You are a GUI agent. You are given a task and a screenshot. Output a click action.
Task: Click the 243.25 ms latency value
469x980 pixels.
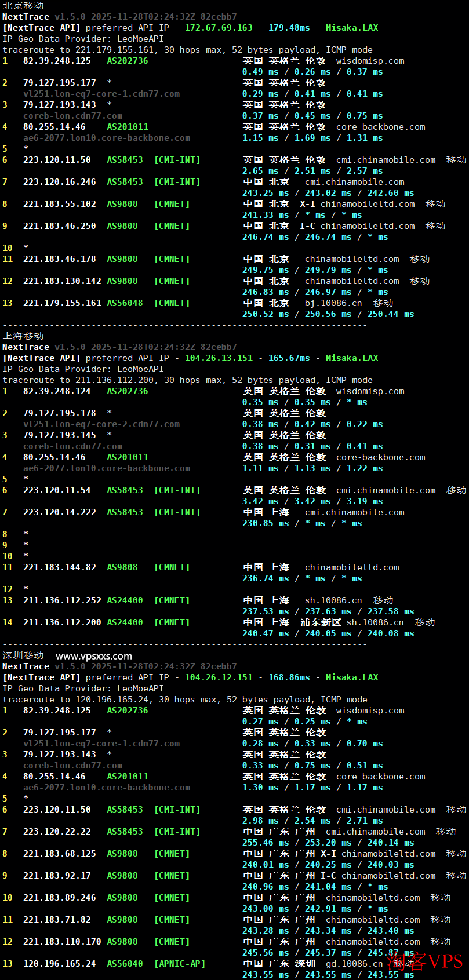click(x=266, y=193)
